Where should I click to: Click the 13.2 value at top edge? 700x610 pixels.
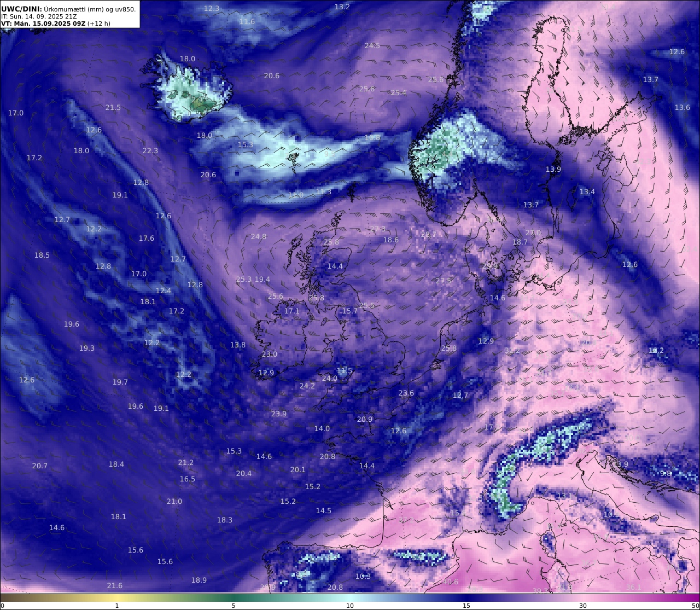[x=342, y=7]
